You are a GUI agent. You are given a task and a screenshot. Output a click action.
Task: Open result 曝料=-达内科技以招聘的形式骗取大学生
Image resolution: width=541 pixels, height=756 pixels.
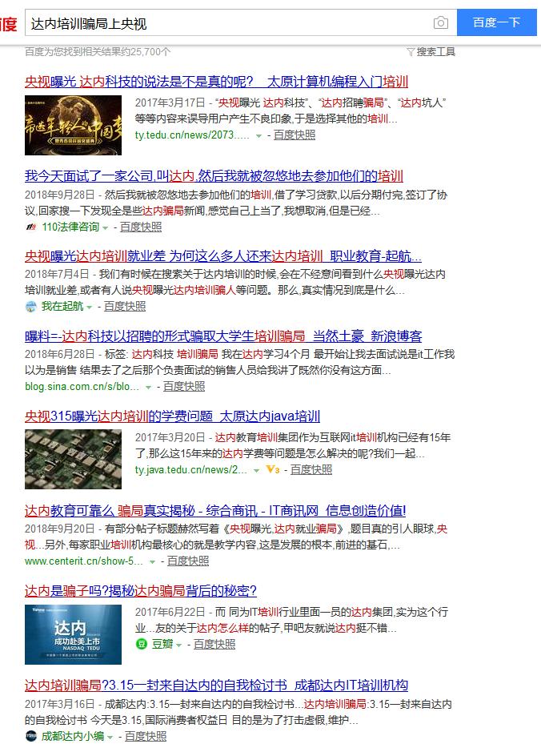pos(223,336)
